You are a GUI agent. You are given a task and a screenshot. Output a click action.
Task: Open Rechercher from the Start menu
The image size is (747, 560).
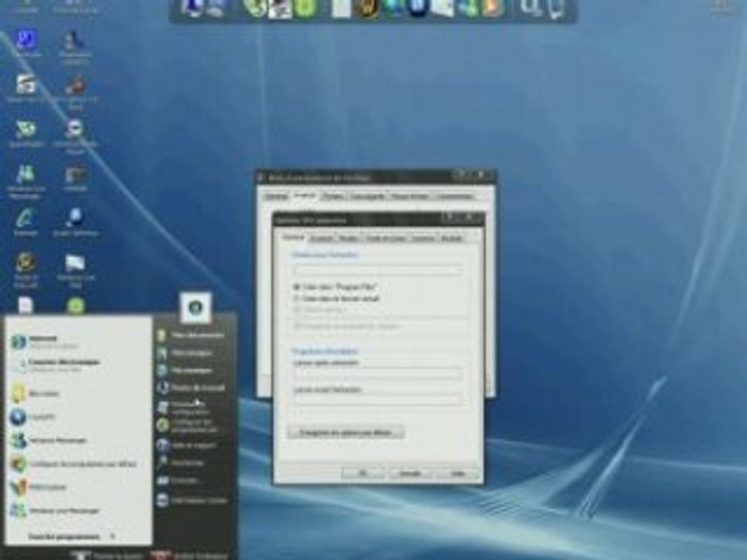tap(181, 462)
